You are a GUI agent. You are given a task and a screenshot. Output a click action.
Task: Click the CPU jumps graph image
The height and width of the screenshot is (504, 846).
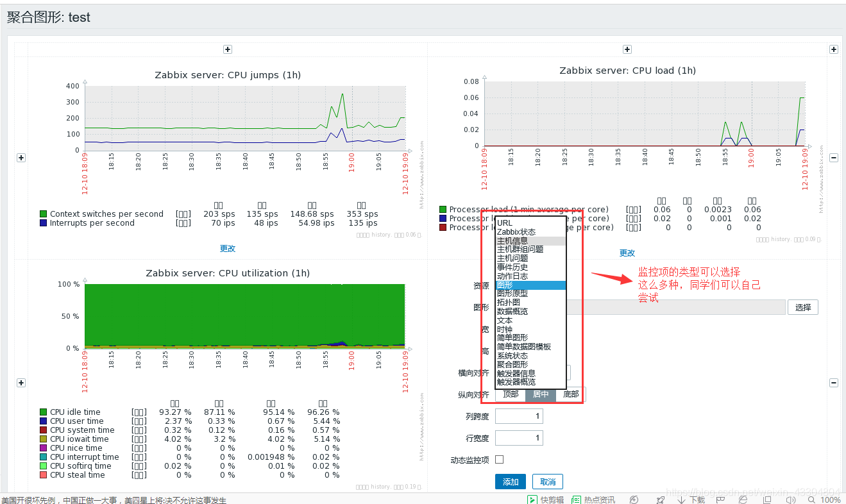pyautogui.click(x=228, y=152)
